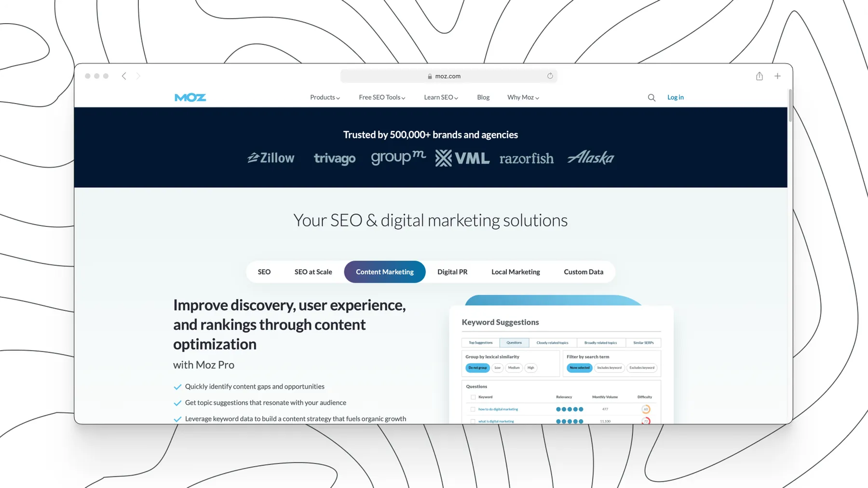Tick checkbox for 'how to do digital marketing'
868x488 pixels.
pyautogui.click(x=473, y=409)
